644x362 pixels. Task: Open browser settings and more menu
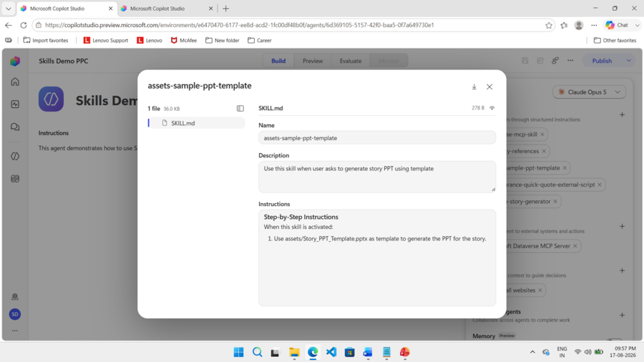(594, 25)
